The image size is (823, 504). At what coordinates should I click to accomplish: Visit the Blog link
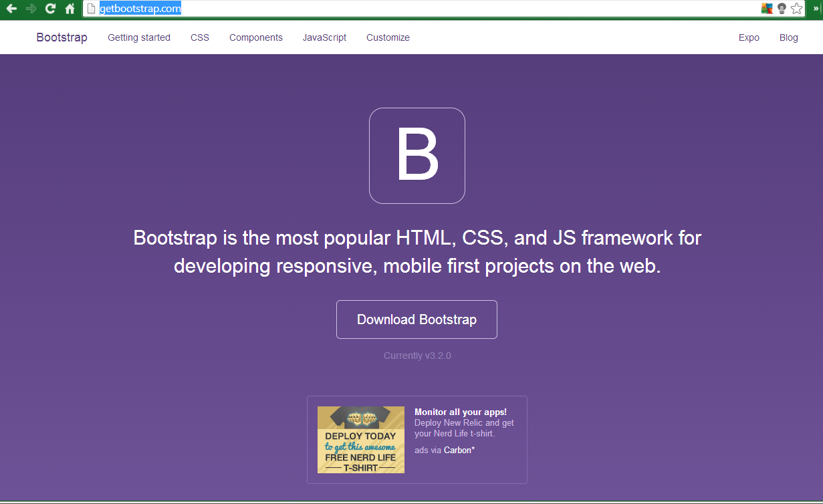tap(788, 37)
